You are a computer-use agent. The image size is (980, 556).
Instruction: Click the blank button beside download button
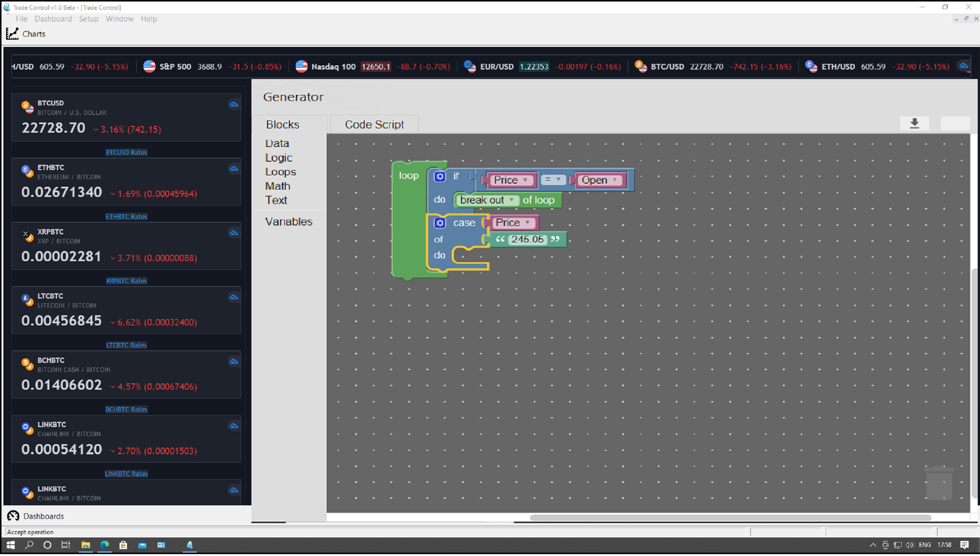click(x=955, y=123)
